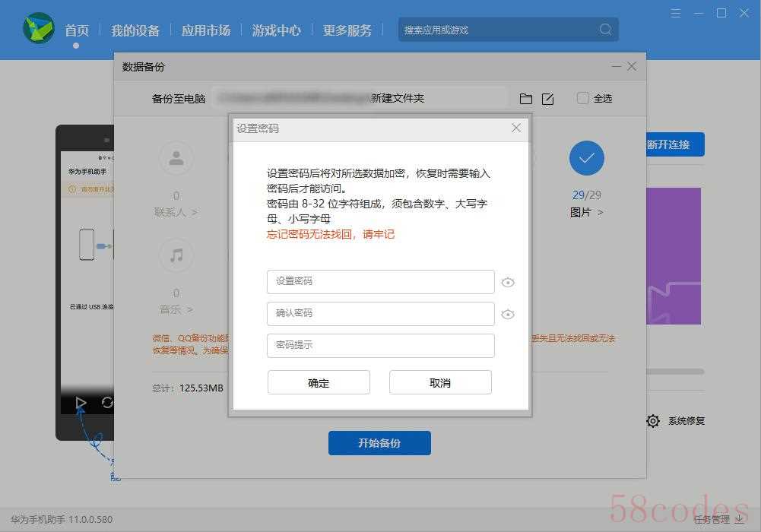This screenshot has height=532, width=761.
Task: Click the system repair gear icon
Action: [x=652, y=421]
